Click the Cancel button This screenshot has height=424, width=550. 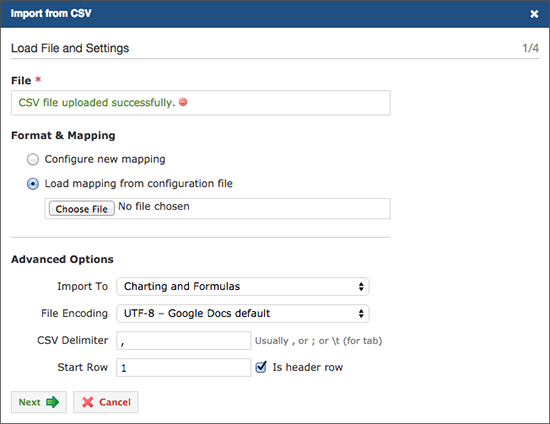(x=106, y=402)
